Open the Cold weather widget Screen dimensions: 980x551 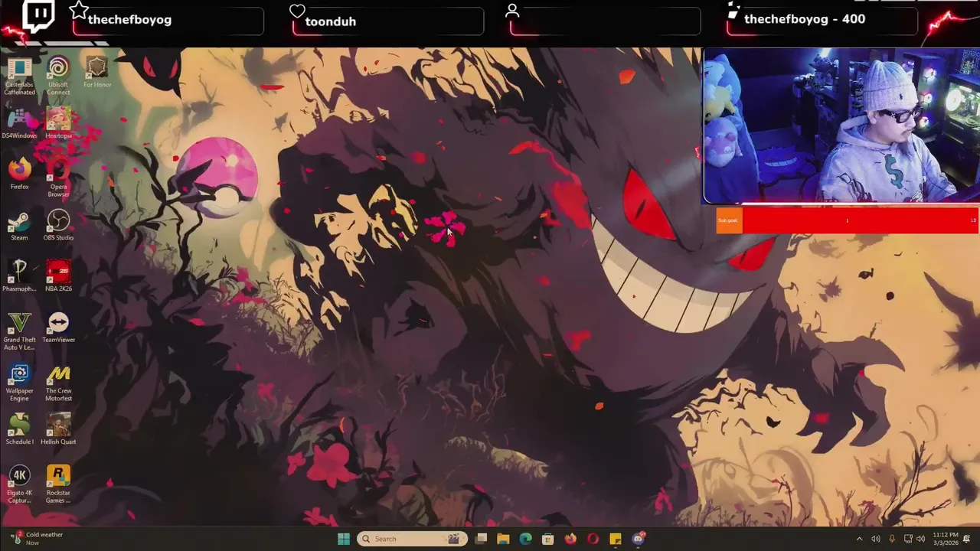coord(37,539)
